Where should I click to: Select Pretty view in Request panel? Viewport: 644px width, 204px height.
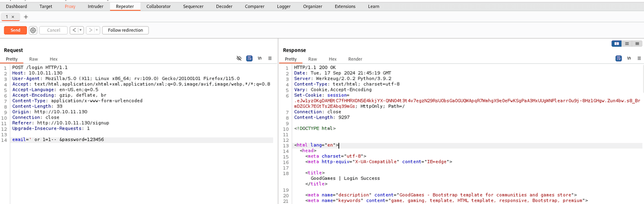pyautogui.click(x=11, y=59)
